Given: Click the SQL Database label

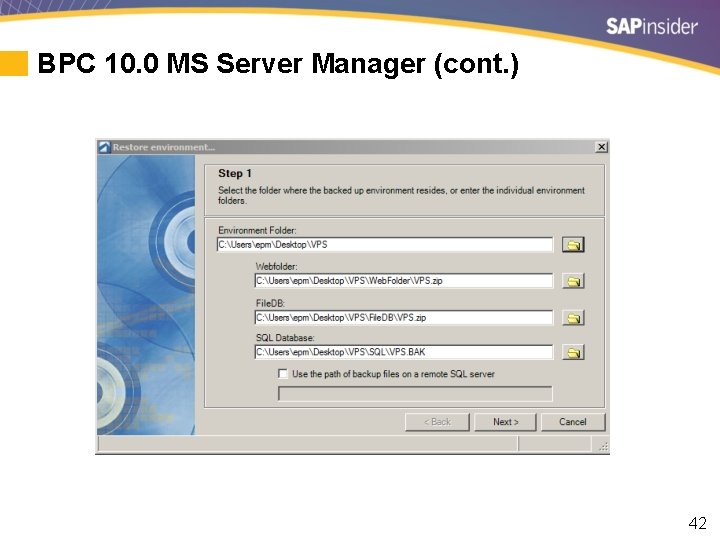Looking at the screenshot, I should tap(285, 338).
